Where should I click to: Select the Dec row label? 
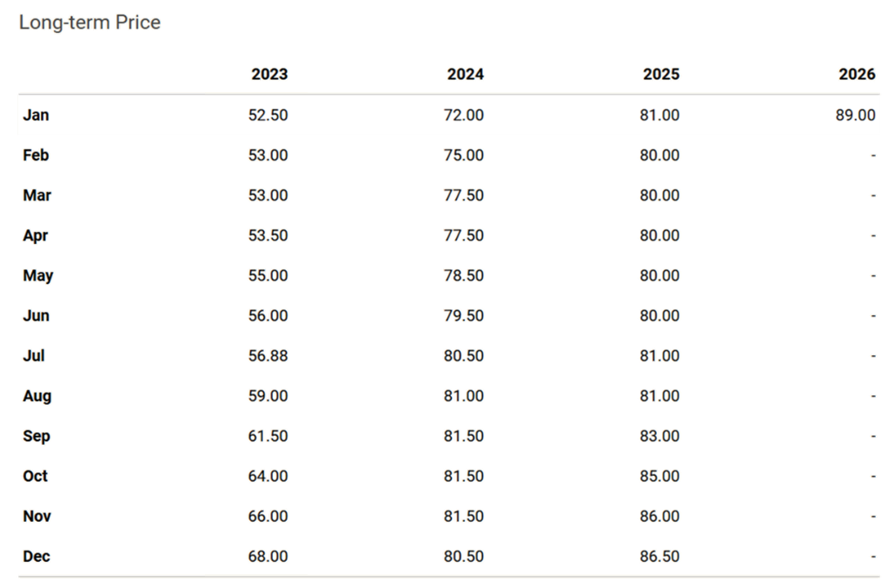pos(36,556)
